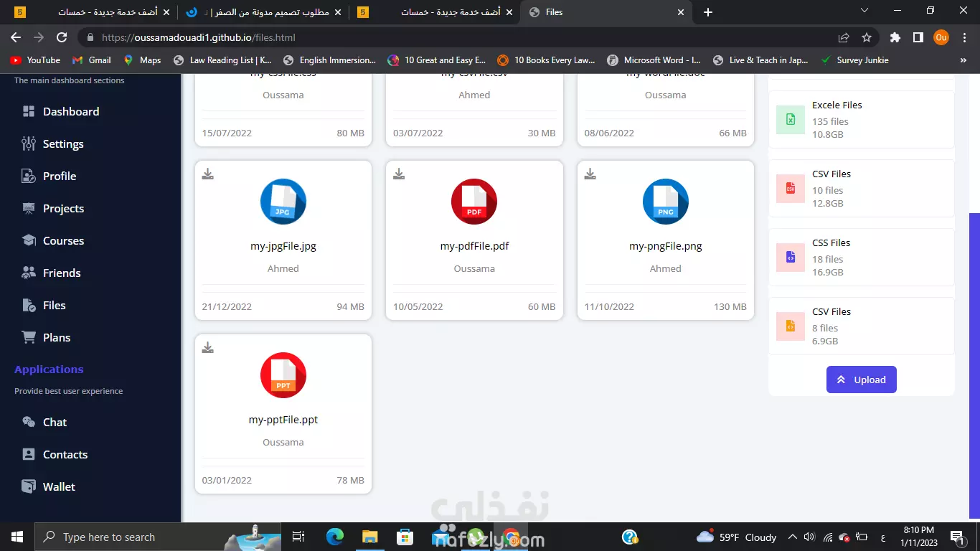Show more bookmarks chevron
Viewport: 980px width, 551px height.
click(963, 60)
